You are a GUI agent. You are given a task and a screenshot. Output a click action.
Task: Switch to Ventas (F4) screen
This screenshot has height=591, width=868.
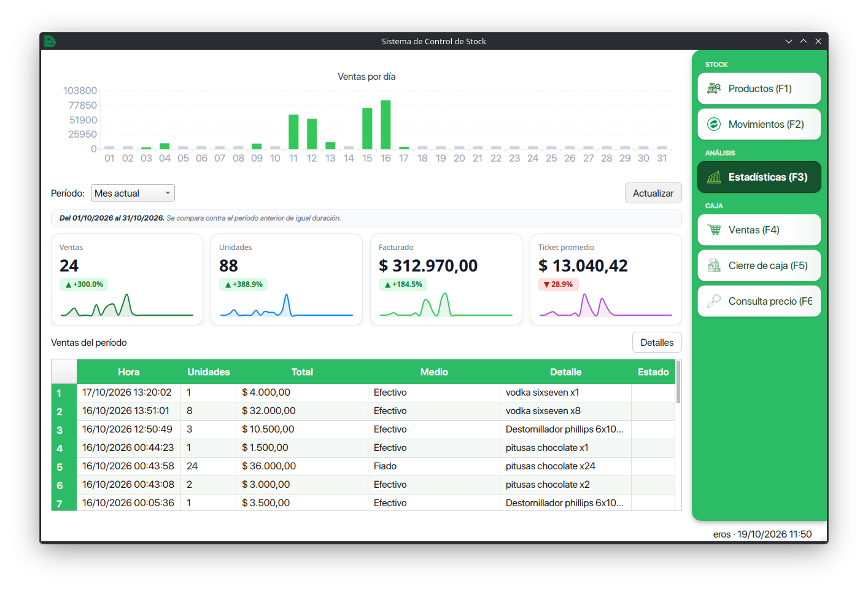tap(759, 230)
